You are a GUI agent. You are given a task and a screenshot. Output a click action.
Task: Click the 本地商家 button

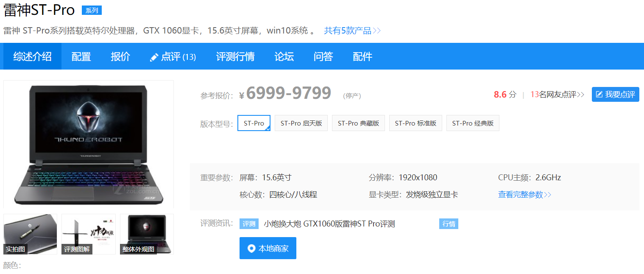pos(268,248)
